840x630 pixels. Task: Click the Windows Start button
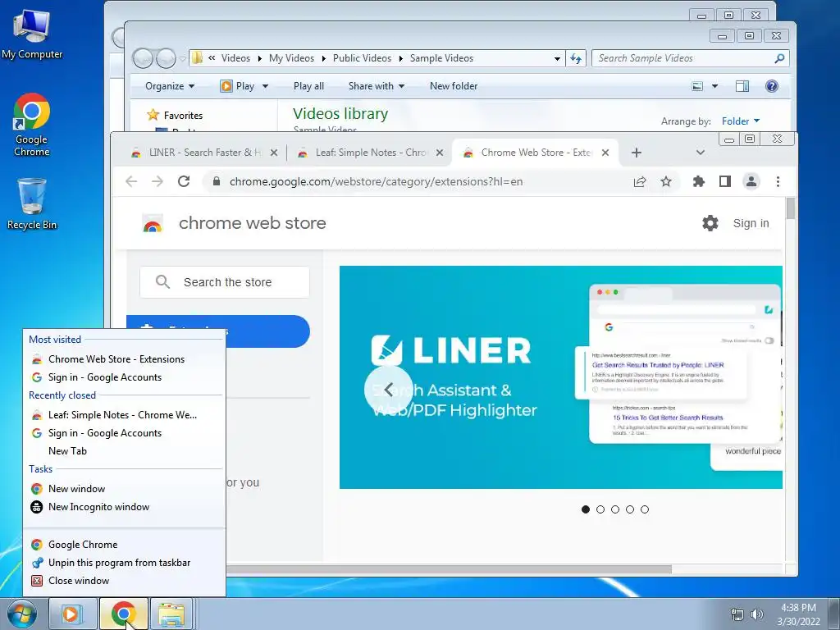coord(22,614)
